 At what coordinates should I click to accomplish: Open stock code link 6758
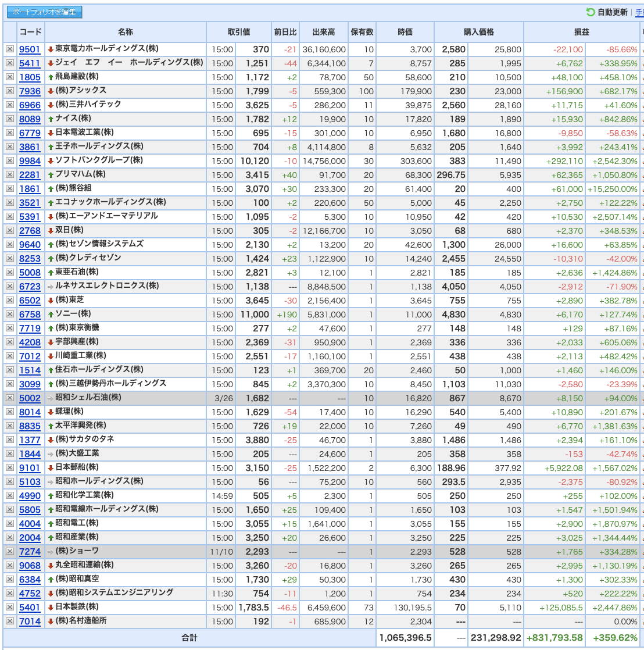(30, 314)
